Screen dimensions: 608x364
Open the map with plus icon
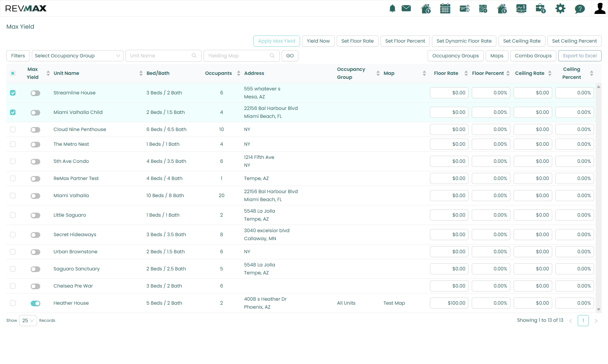(483, 8)
